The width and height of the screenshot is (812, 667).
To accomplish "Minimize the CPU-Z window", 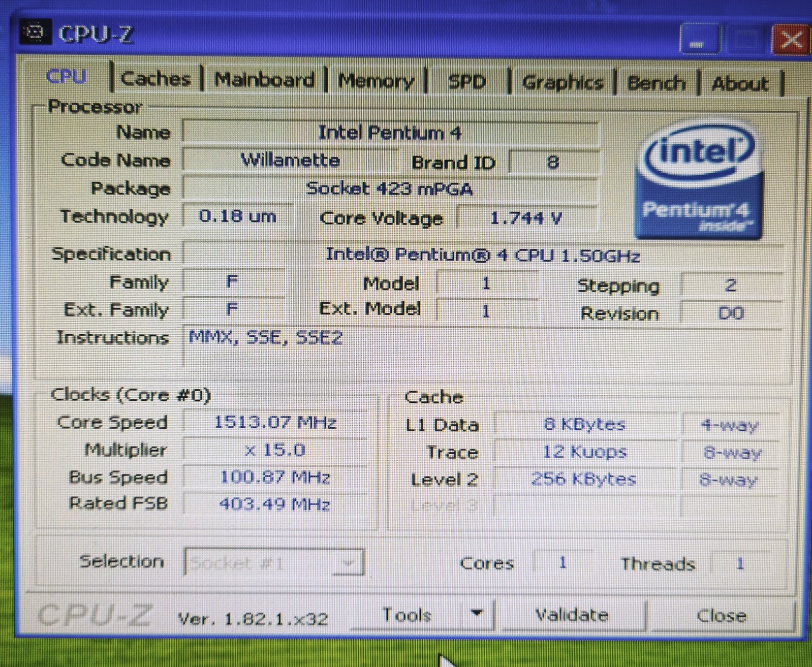I will [700, 39].
